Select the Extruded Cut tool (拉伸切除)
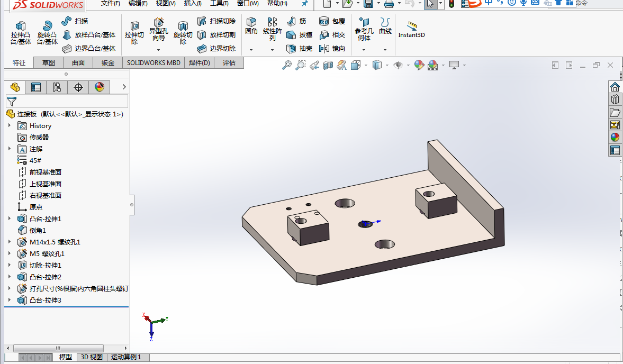Image resolution: width=623 pixels, height=364 pixels. tap(134, 33)
